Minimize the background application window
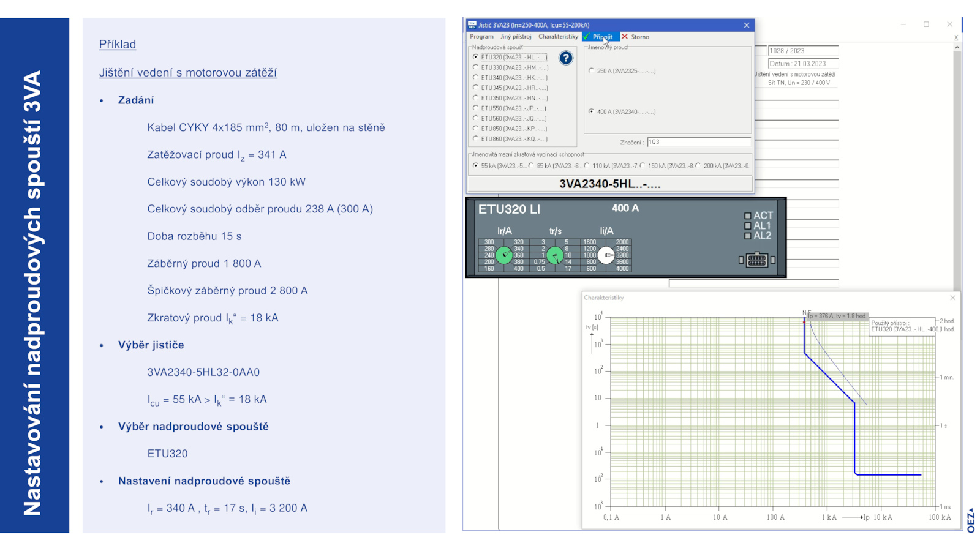 coord(903,24)
